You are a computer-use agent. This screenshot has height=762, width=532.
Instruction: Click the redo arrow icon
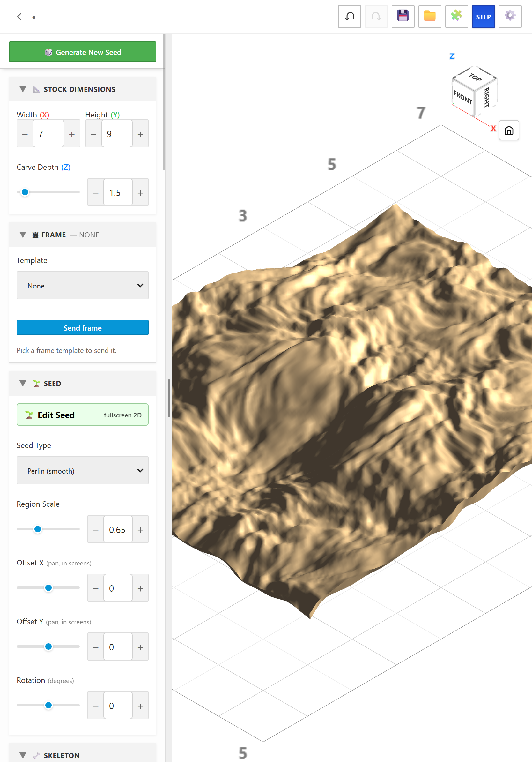pos(376,17)
